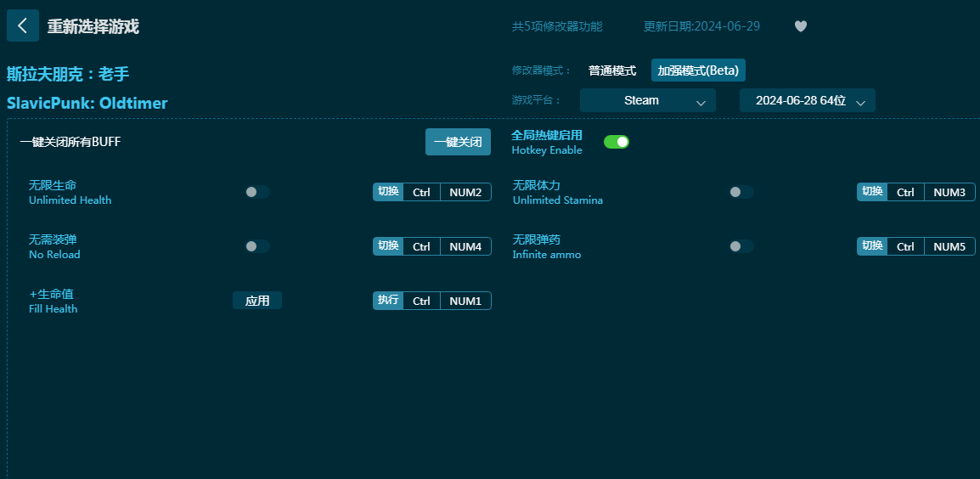The image size is (980, 479).
Task: Click NUM4 hotkey box
Action: pos(465,246)
